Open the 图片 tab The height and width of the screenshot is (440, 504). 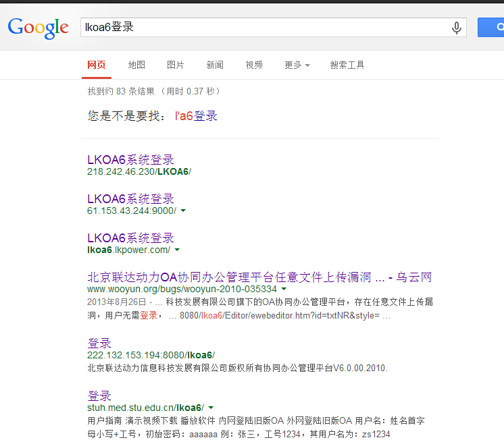(x=176, y=65)
